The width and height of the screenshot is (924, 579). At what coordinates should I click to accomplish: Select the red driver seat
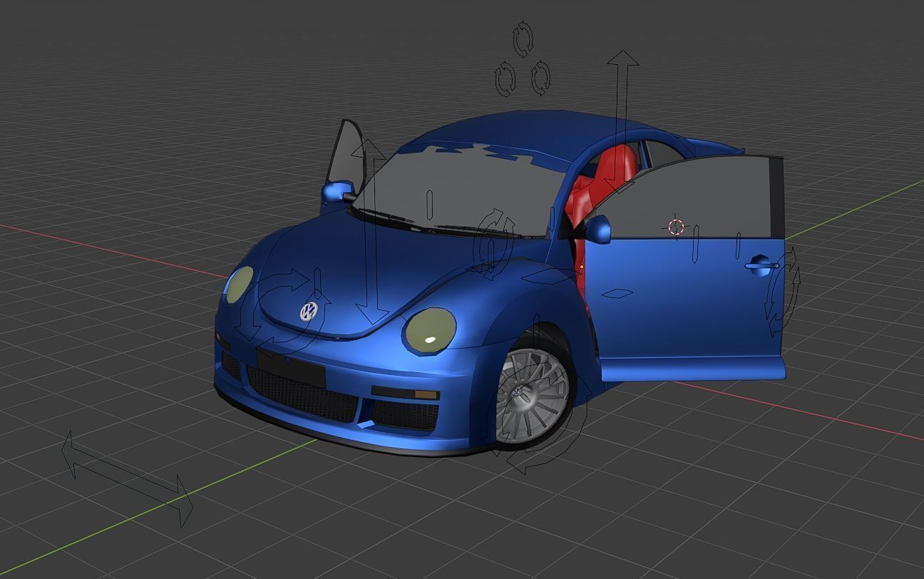click(x=602, y=187)
